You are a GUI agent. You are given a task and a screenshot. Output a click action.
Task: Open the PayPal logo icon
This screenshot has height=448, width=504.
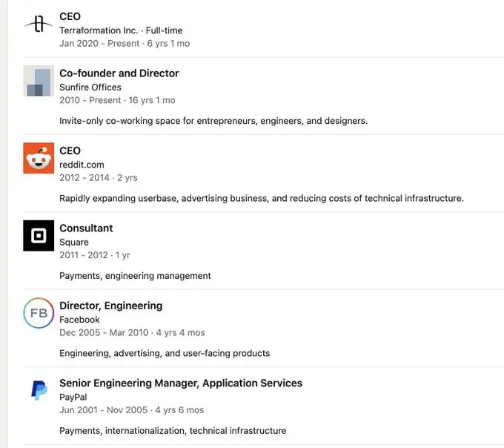pyautogui.click(x=39, y=390)
